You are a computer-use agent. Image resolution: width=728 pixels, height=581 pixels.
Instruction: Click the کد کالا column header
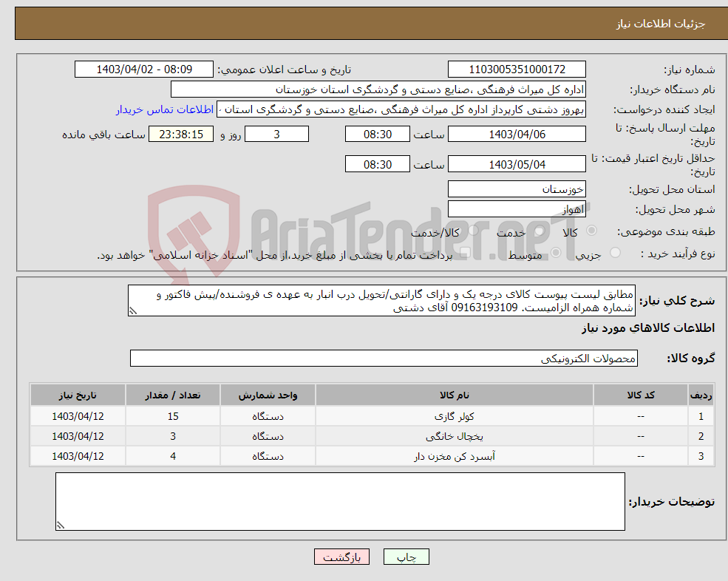pyautogui.click(x=641, y=395)
